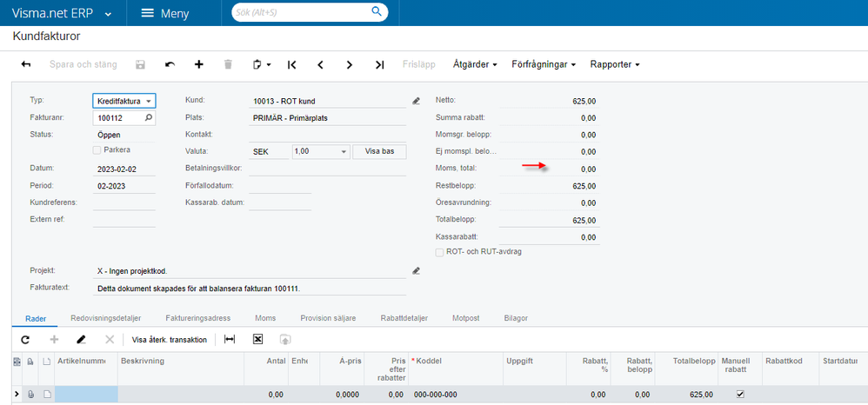Click the Kundreferens input field
This screenshot has height=405, width=868.
coord(124,203)
